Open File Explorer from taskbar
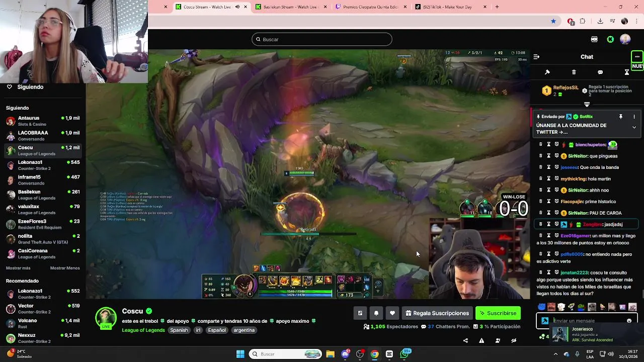The width and height of the screenshot is (644, 362). (330, 354)
